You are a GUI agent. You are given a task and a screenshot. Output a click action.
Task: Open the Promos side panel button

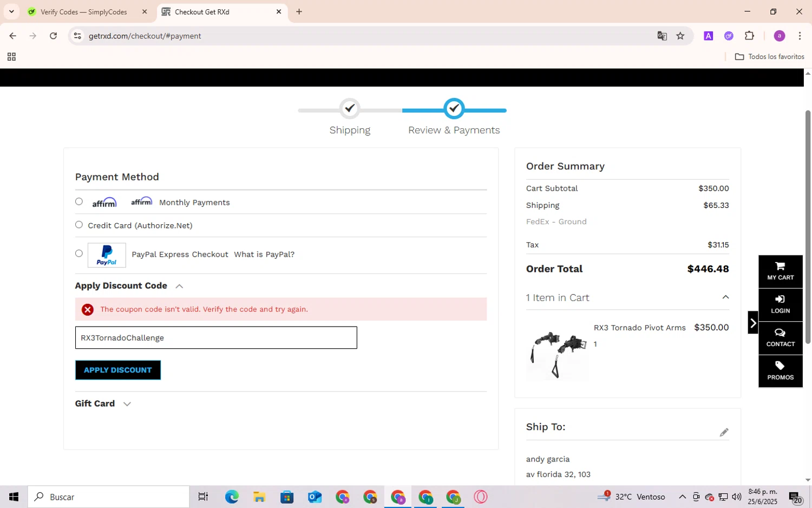pyautogui.click(x=780, y=371)
